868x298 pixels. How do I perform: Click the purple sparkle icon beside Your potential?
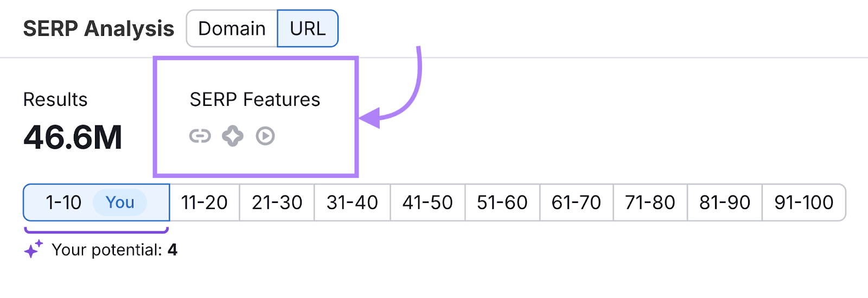pyautogui.click(x=33, y=249)
